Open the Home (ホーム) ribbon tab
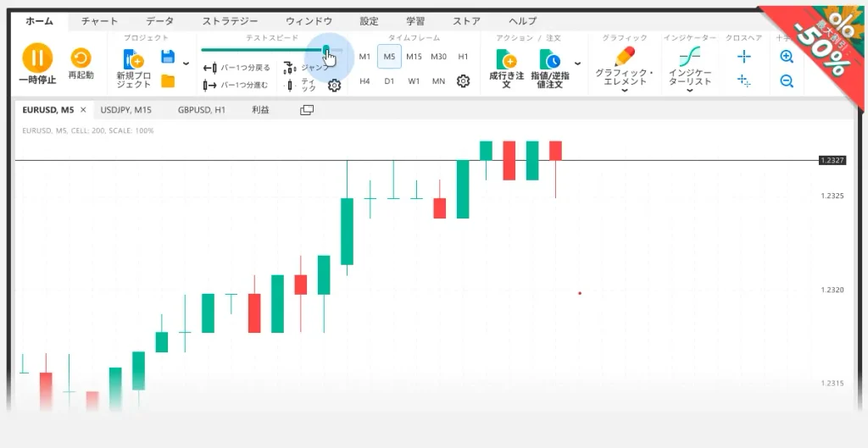The width and height of the screenshot is (868, 448). tap(40, 21)
